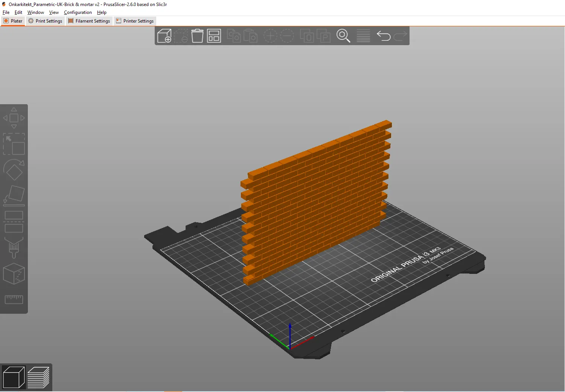
Task: Switch to the Filament Settings tab
Action: point(89,21)
